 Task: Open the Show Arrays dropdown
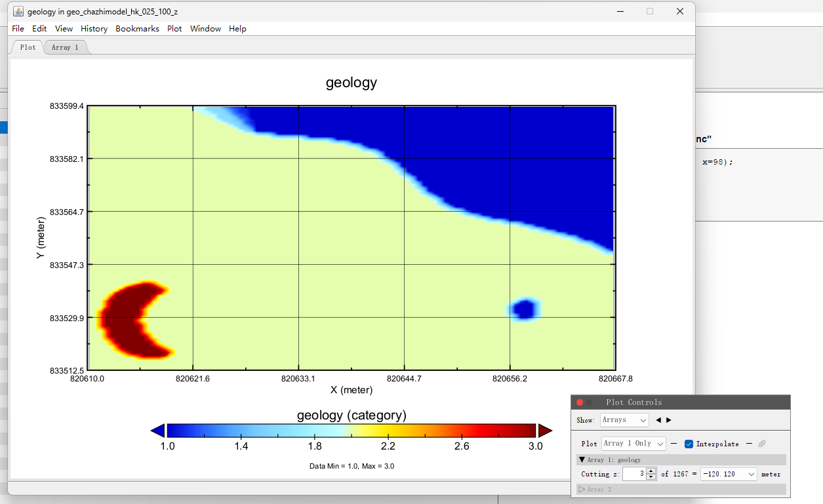point(624,420)
